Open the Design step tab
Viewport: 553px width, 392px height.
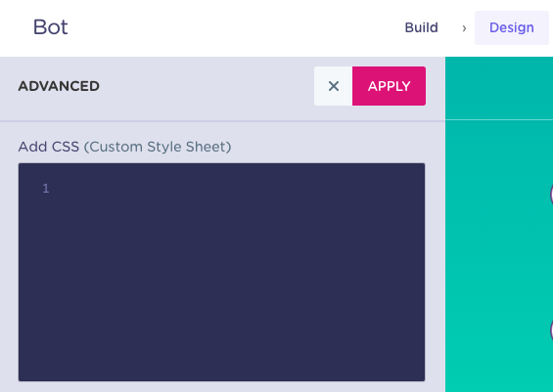[511, 27]
